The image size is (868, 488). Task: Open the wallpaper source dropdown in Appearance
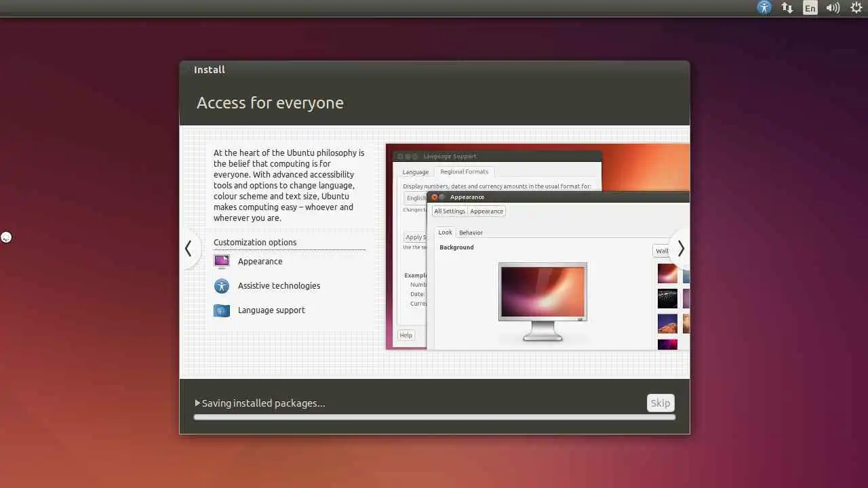[x=662, y=251]
